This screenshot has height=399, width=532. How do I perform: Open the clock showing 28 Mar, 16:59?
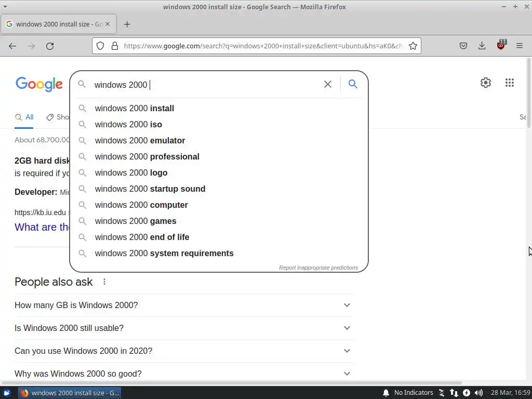[x=510, y=393]
